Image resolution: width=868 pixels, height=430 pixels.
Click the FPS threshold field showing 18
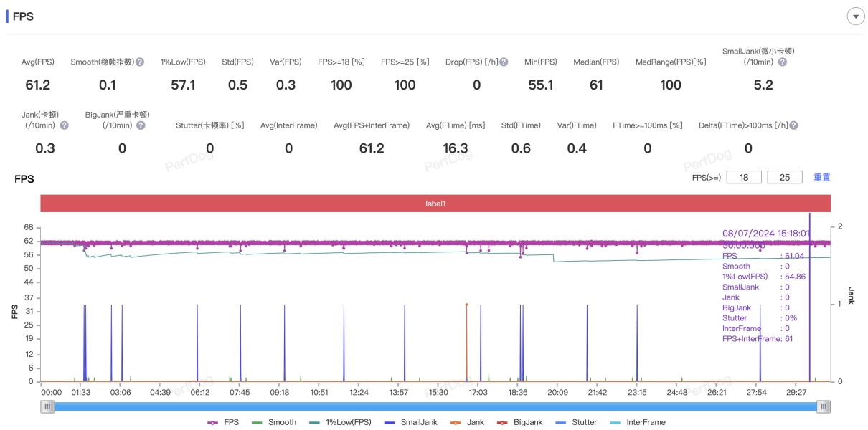click(744, 177)
